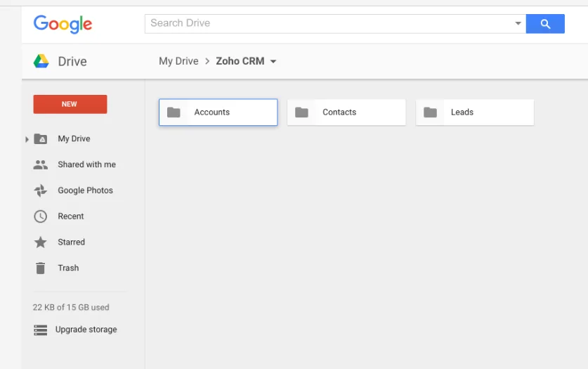The image size is (588, 369).
Task: Open the Zoho CRM folder dropdown menu
Action: pyautogui.click(x=273, y=62)
